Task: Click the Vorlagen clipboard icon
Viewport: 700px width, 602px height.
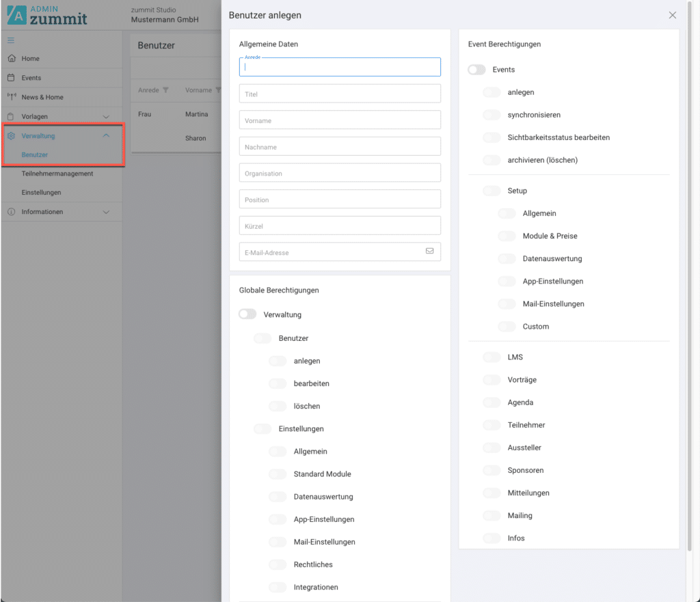Action: click(x=11, y=116)
